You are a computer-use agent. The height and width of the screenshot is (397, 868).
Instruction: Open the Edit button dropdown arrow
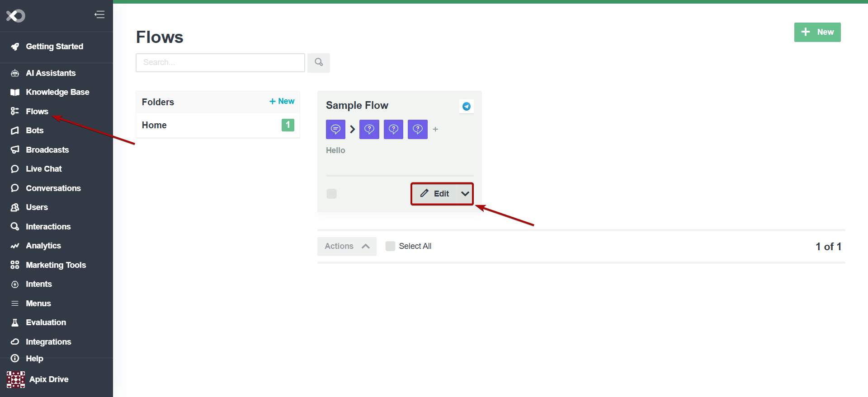[465, 194]
